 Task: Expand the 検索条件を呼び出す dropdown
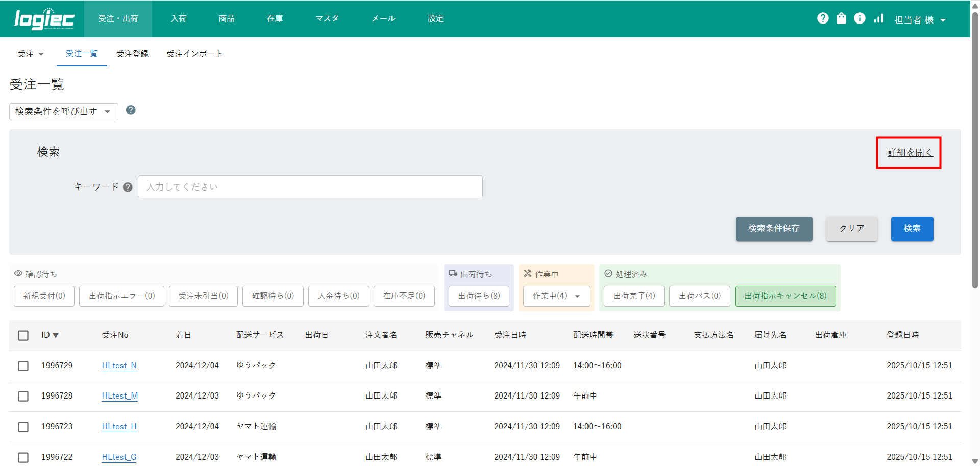point(64,111)
